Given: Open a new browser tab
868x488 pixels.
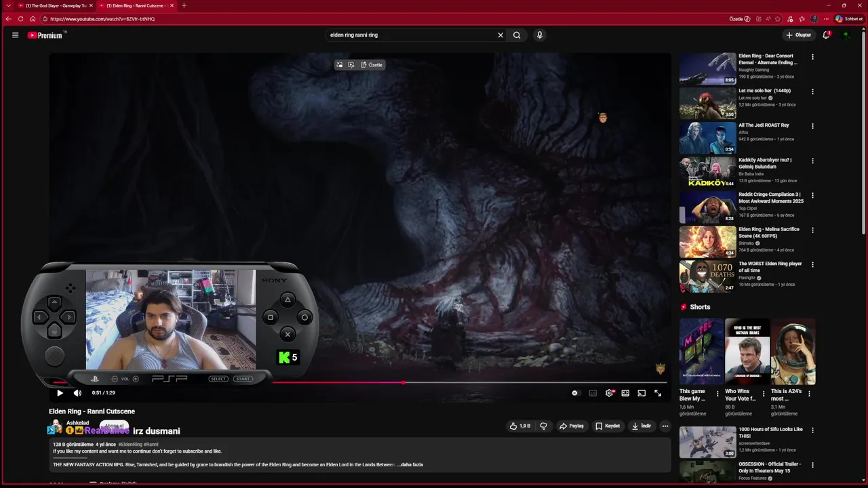Looking at the screenshot, I should (184, 5).
